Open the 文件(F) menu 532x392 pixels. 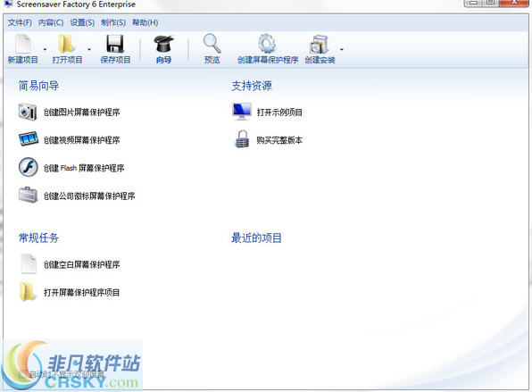(x=20, y=22)
